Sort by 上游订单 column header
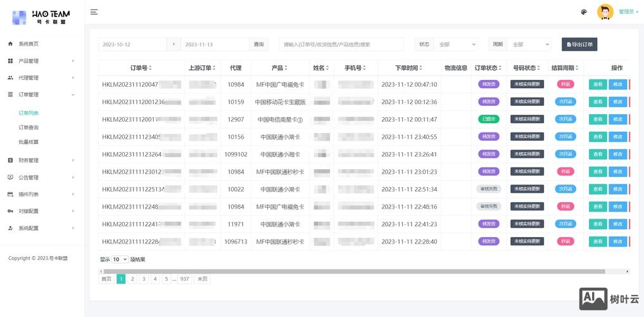The height and width of the screenshot is (317, 644). [x=202, y=68]
